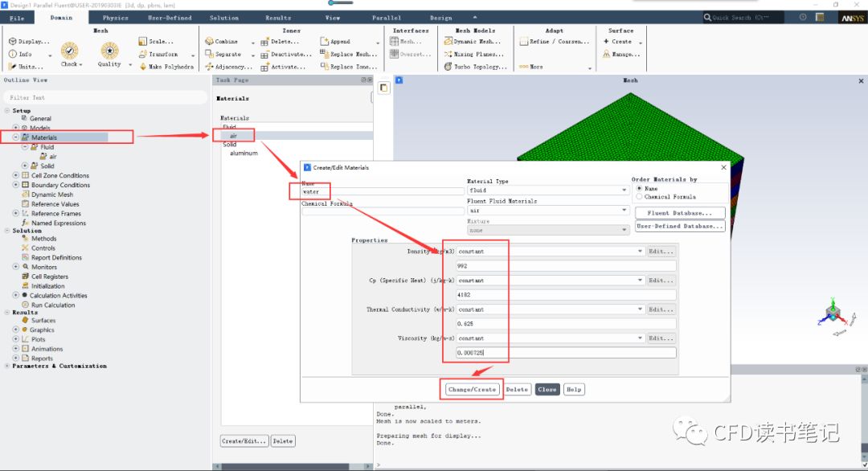Viewport: 868px width, 471px height.
Task: Click Replace Zone
Action: click(348, 67)
